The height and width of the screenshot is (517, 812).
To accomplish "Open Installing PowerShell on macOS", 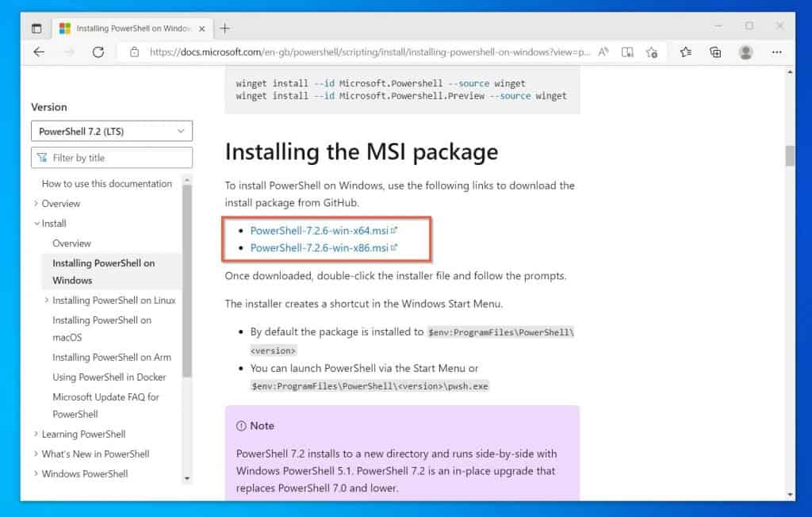I will point(102,328).
